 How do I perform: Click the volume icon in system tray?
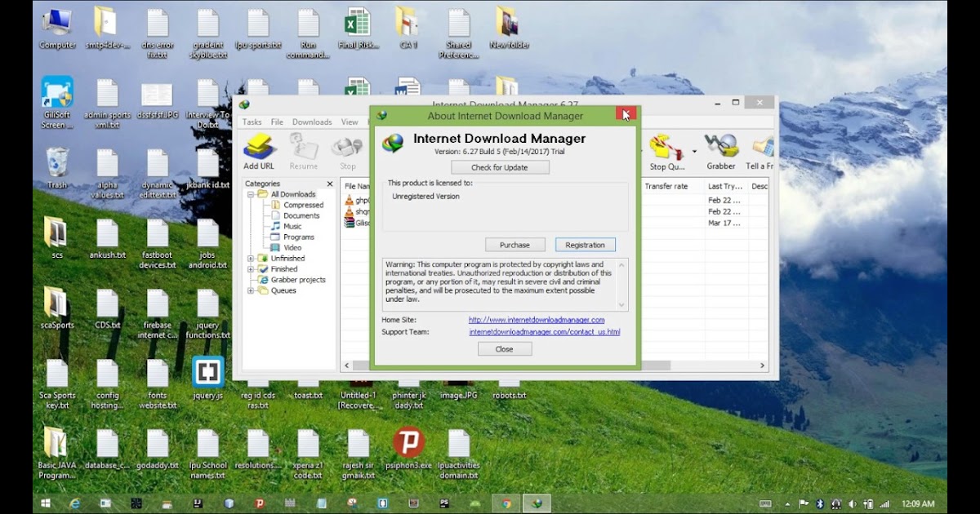[x=853, y=503]
